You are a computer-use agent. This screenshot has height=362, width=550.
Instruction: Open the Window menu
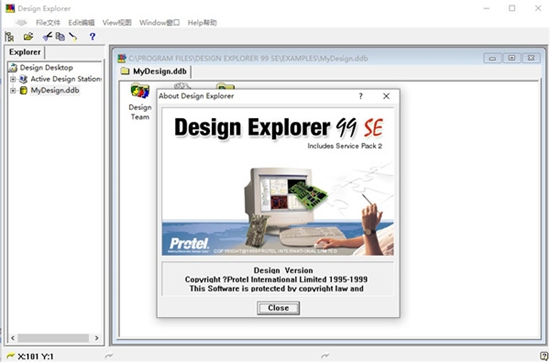tap(159, 23)
